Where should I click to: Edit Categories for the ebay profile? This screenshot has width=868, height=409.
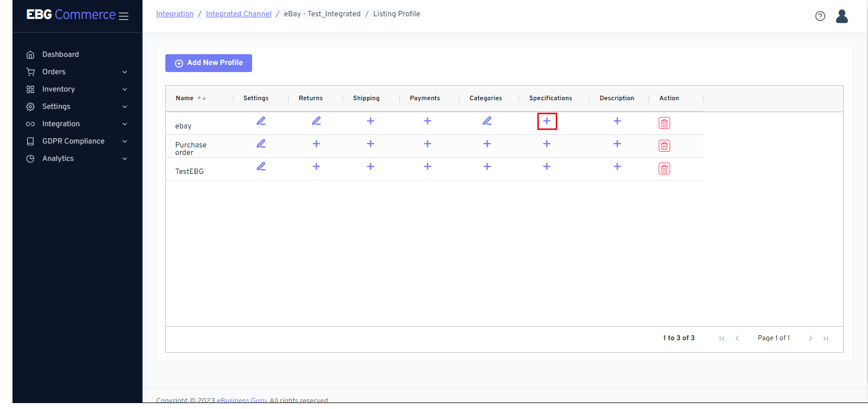(x=487, y=121)
